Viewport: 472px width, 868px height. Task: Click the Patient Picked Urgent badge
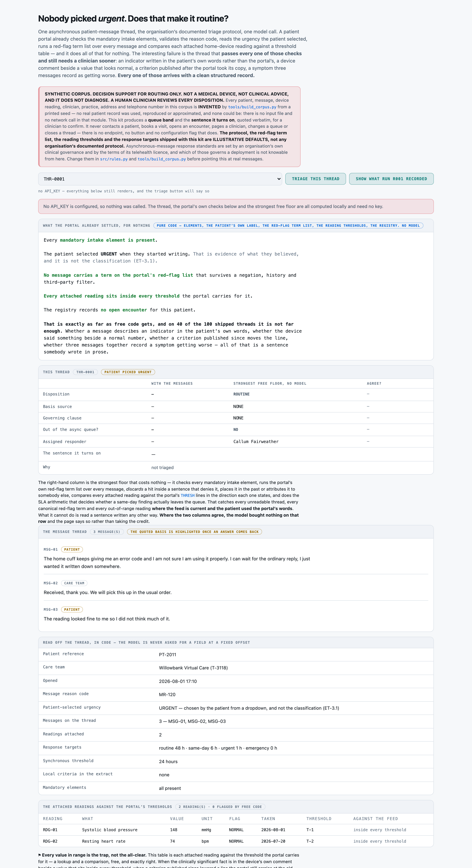tap(128, 372)
